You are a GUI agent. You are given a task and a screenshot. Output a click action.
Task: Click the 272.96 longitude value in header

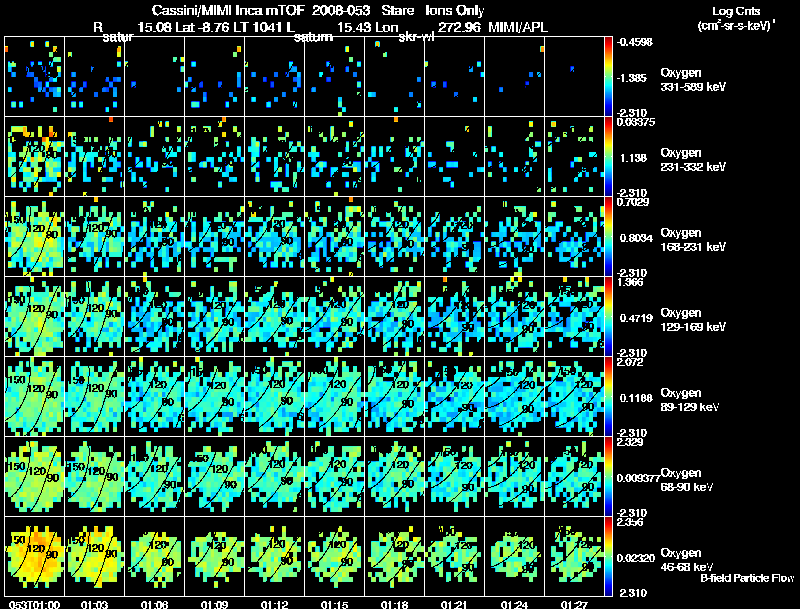[459, 27]
